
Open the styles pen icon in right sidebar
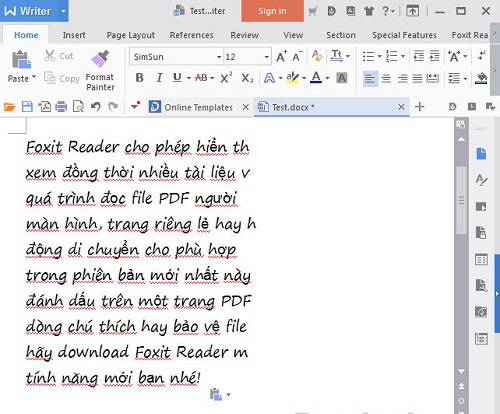[x=481, y=180]
